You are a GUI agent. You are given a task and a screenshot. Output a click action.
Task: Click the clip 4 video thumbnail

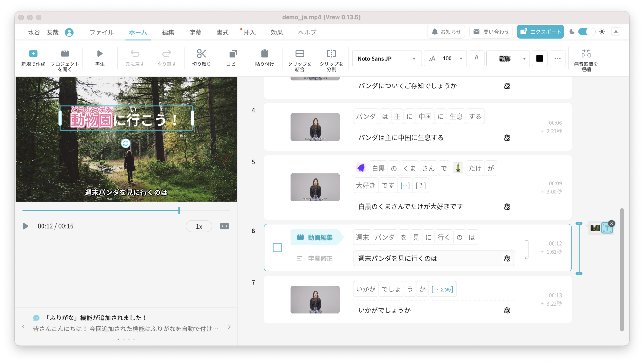click(x=315, y=127)
